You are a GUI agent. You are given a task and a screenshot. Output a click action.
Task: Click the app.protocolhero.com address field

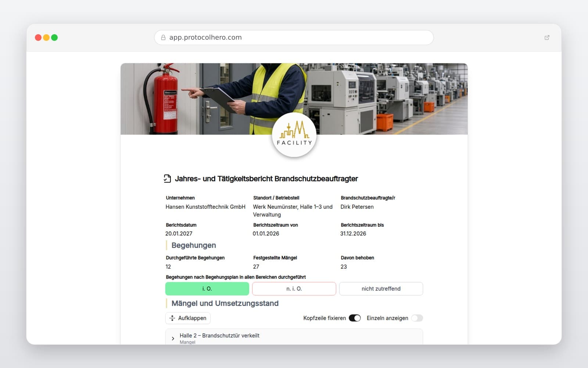(x=294, y=38)
